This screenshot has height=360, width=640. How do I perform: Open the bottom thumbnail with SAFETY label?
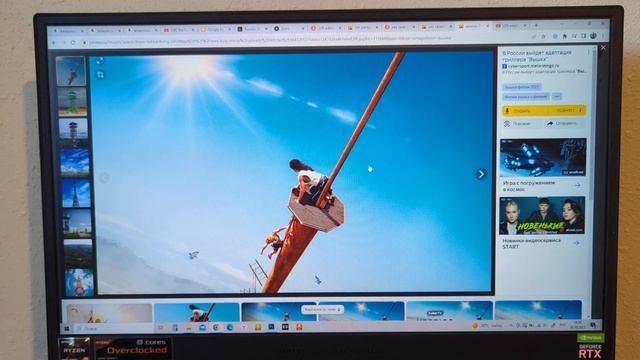[x=449, y=311]
